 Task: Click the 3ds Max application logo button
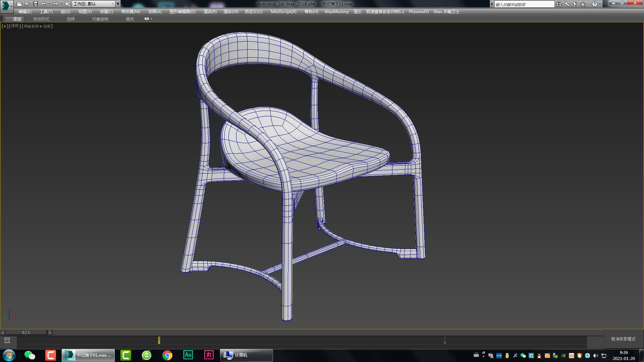tap(5, 4)
